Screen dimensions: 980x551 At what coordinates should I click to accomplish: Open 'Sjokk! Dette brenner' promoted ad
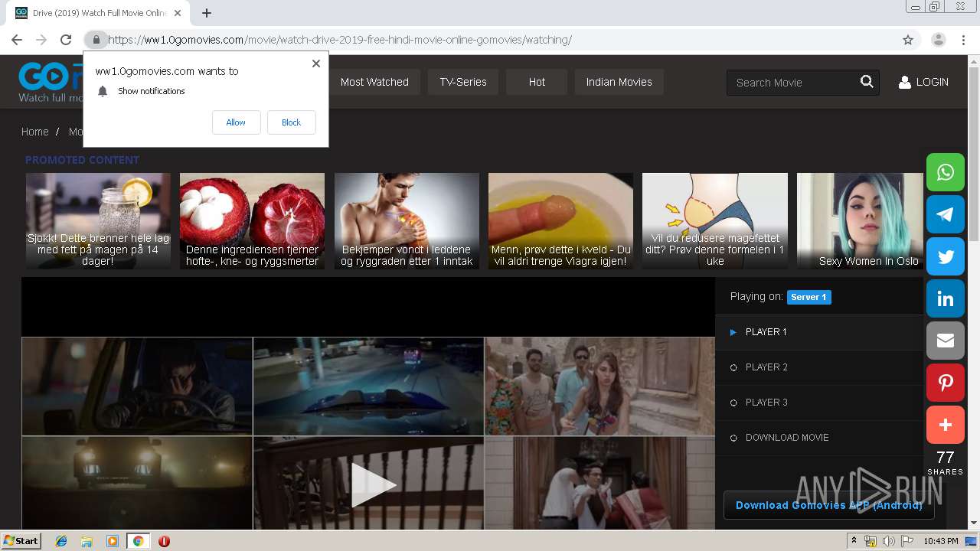(x=98, y=220)
